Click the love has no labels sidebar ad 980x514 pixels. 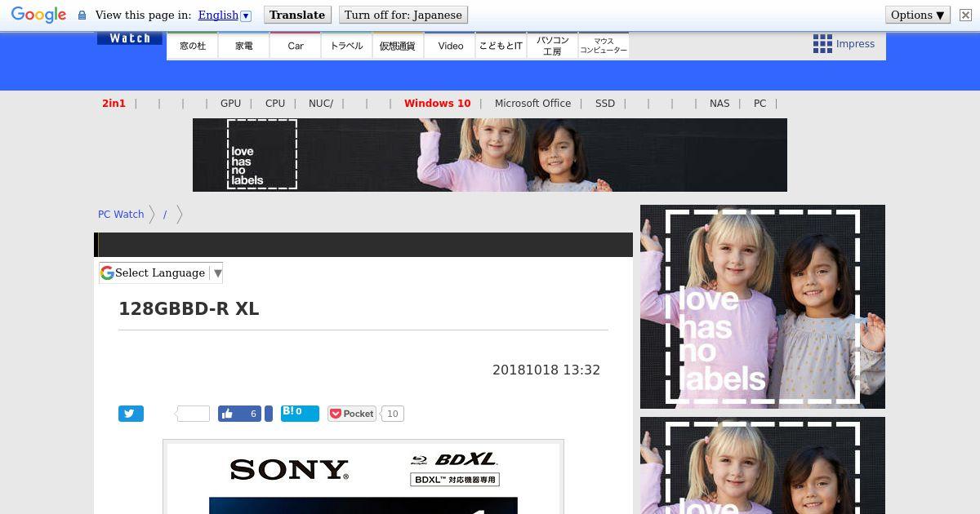[763, 307]
